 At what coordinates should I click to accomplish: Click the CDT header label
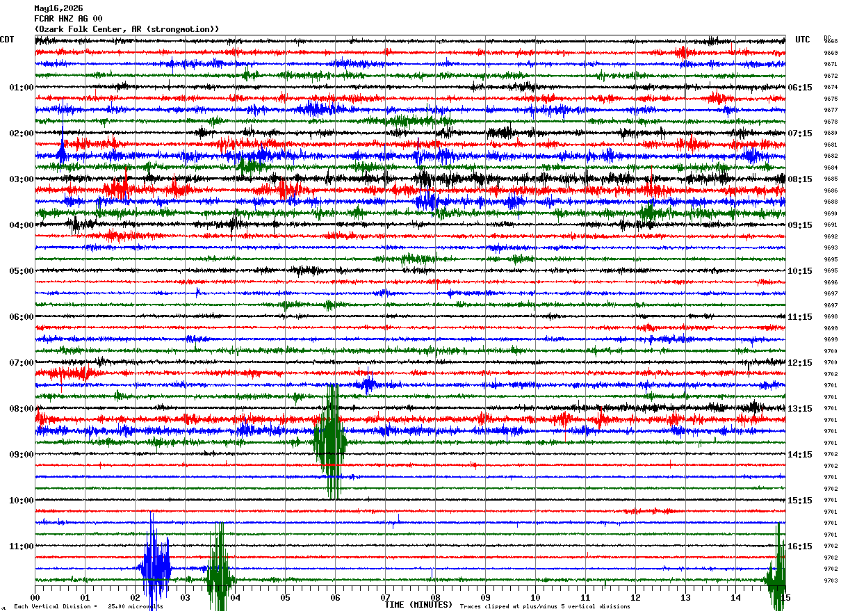pos(7,40)
